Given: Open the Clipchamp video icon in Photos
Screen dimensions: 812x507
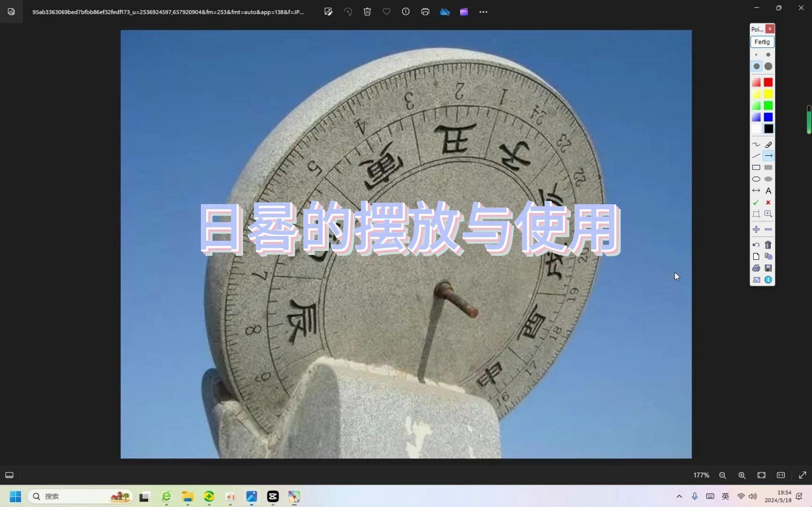Looking at the screenshot, I should pyautogui.click(x=464, y=12).
